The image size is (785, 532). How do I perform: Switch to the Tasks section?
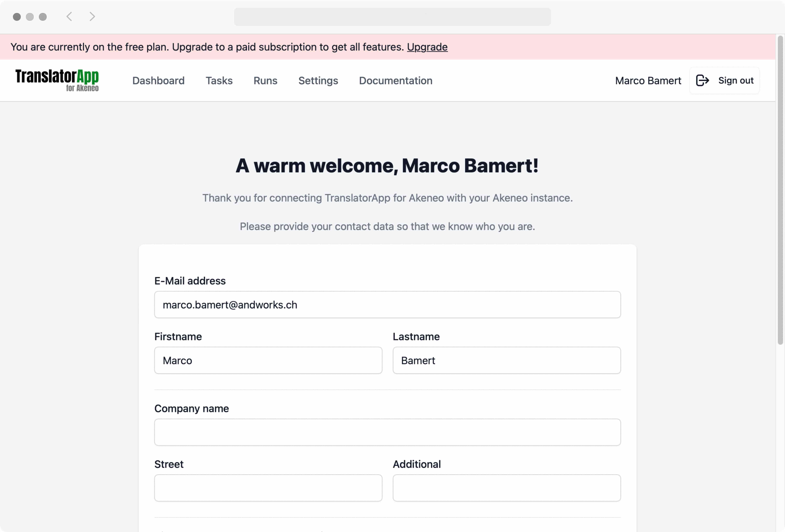[219, 80]
